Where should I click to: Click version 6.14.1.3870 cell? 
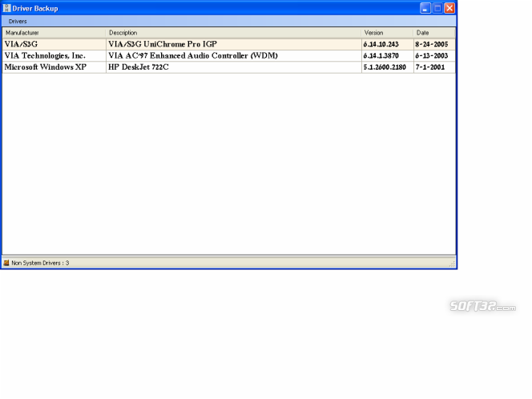[388, 55]
